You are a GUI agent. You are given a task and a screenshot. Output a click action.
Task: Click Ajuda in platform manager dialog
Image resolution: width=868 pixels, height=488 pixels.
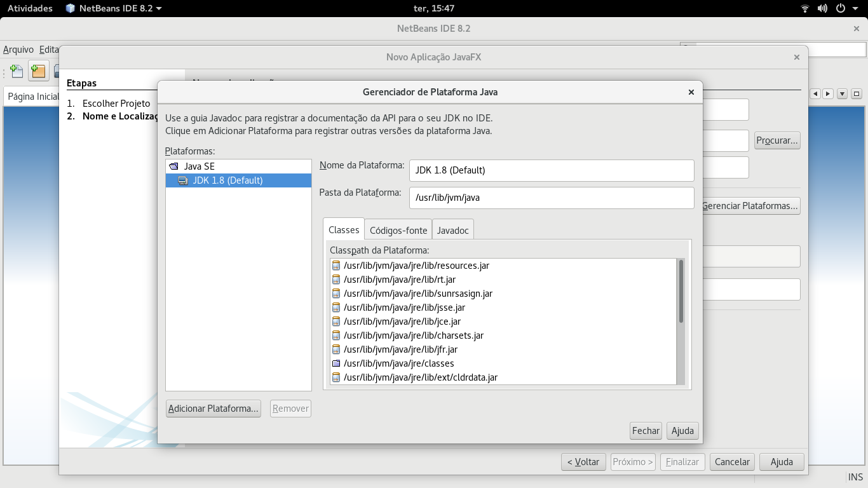click(x=682, y=431)
